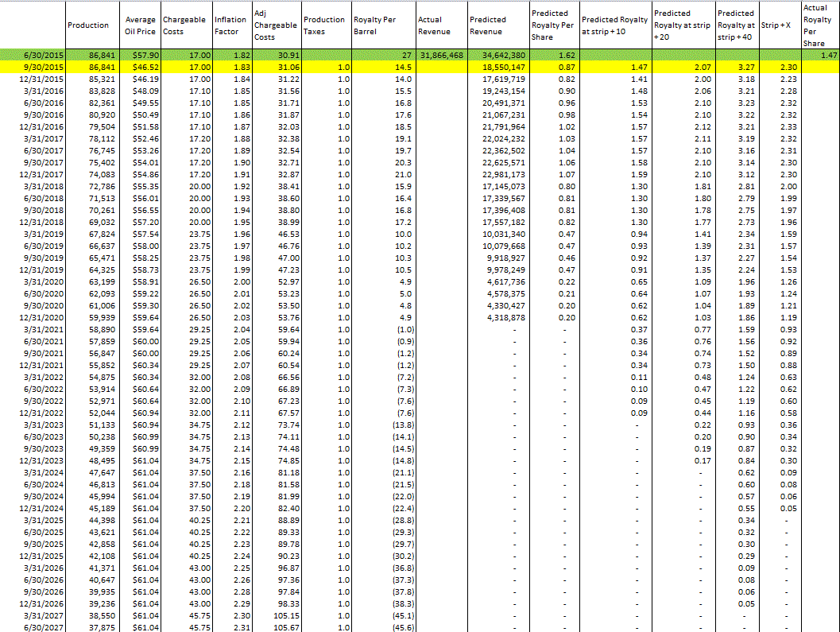Click the Inflation Factor column header

230,24
